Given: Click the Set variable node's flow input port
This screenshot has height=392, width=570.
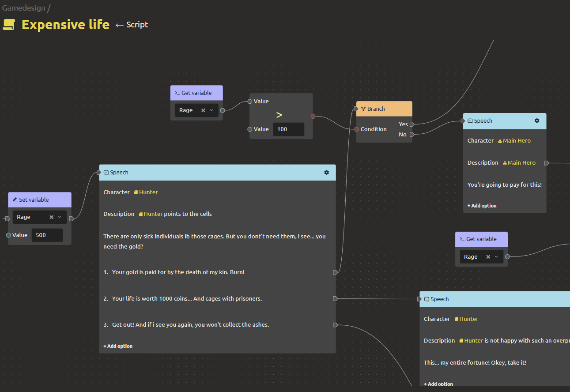Looking at the screenshot, I should [8, 219].
